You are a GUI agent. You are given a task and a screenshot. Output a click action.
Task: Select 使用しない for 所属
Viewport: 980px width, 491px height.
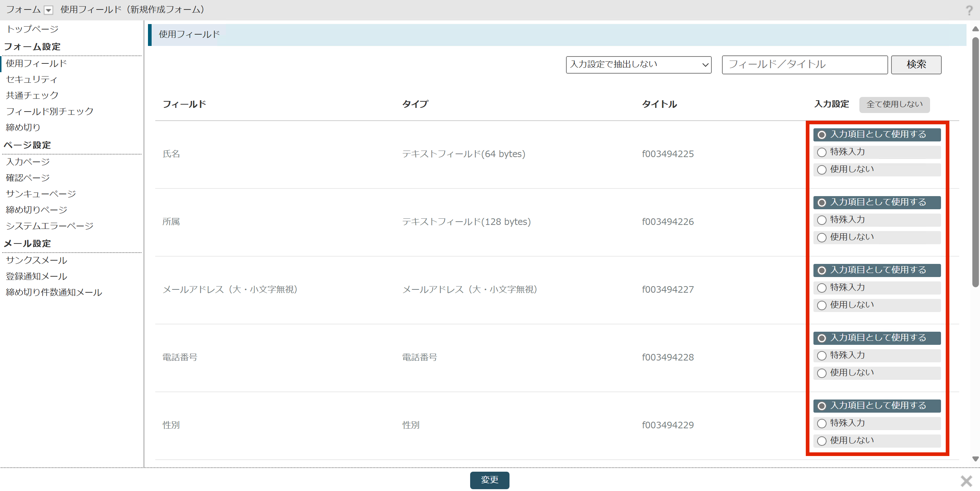tap(876, 237)
